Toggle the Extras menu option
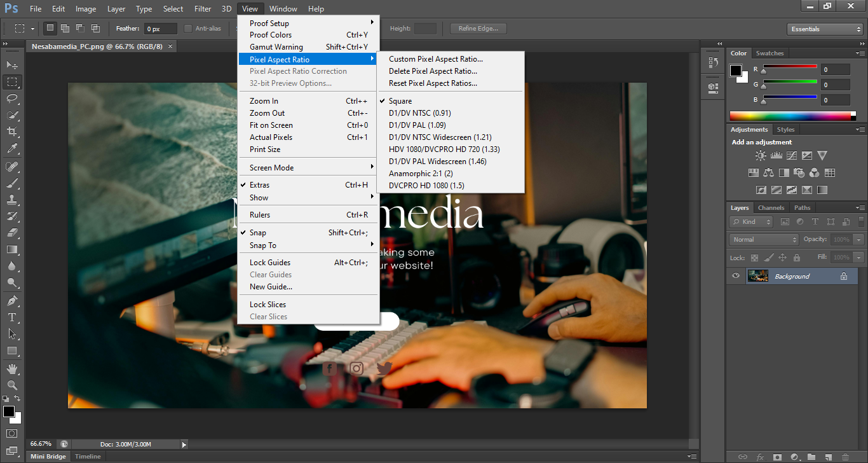This screenshot has height=463, width=868. pyautogui.click(x=259, y=185)
